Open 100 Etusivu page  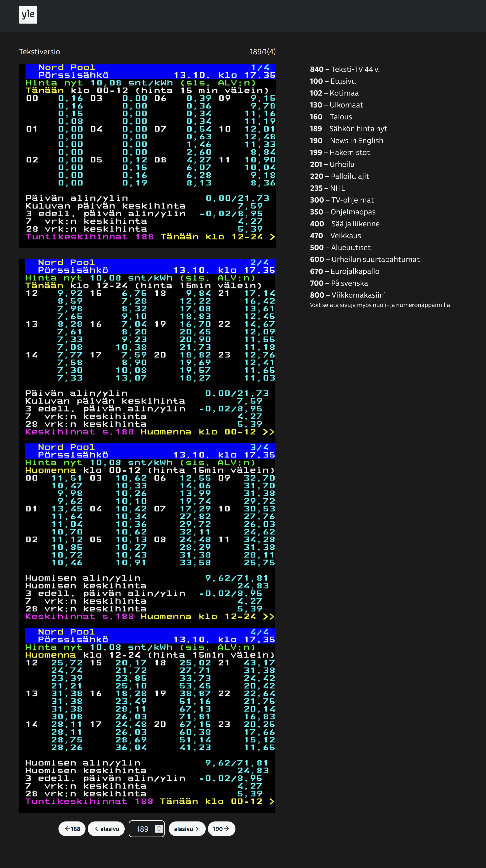click(x=333, y=81)
